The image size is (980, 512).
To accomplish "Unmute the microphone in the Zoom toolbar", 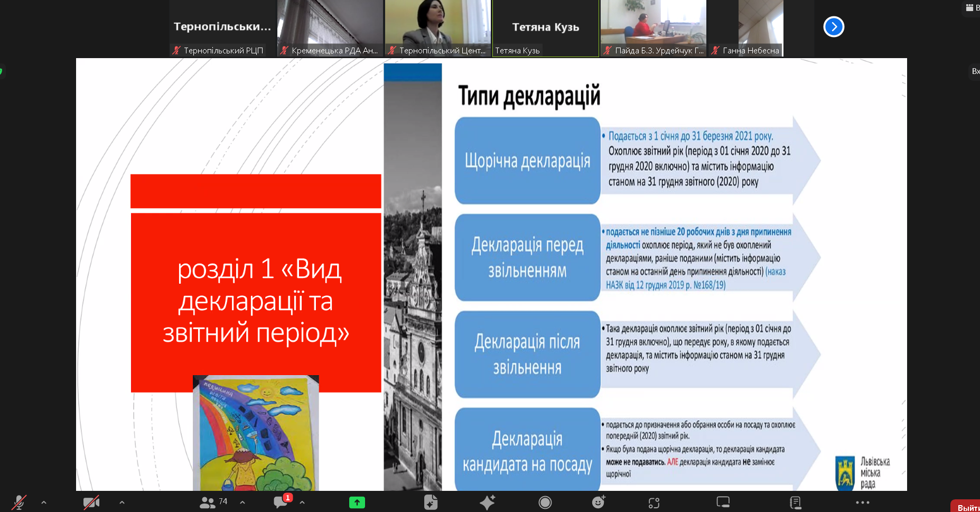I will [x=19, y=502].
